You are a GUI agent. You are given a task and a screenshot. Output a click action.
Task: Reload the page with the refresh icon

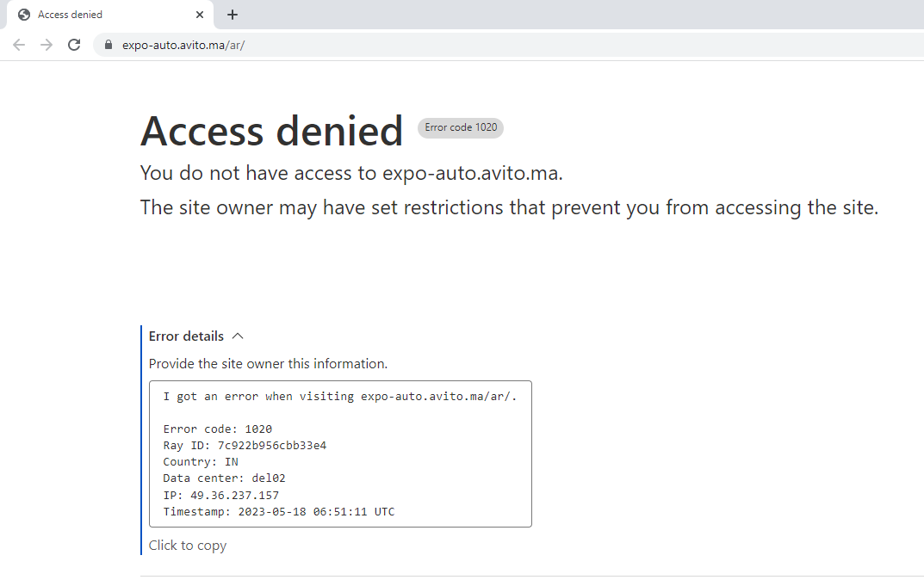(74, 45)
